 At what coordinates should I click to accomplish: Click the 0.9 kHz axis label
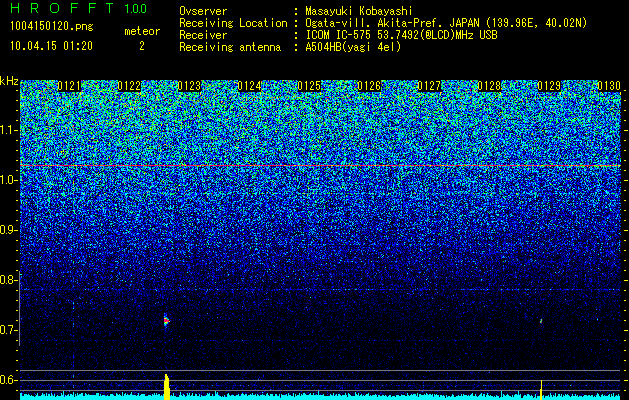click(8, 230)
